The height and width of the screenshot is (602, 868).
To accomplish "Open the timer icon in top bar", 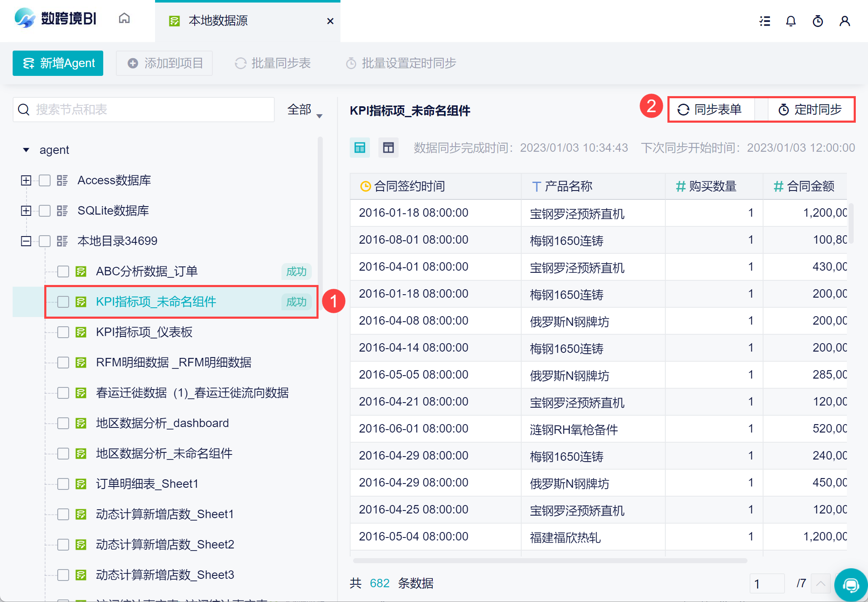I will click(818, 21).
